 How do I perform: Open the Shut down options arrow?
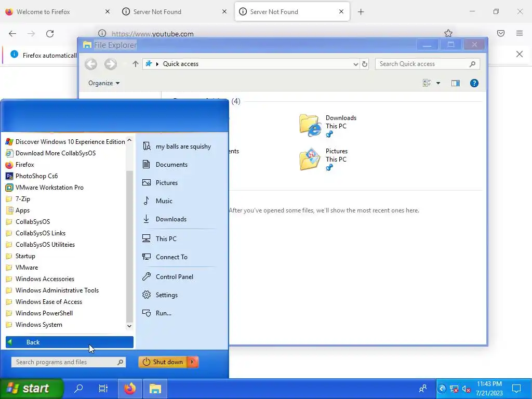pos(192,362)
